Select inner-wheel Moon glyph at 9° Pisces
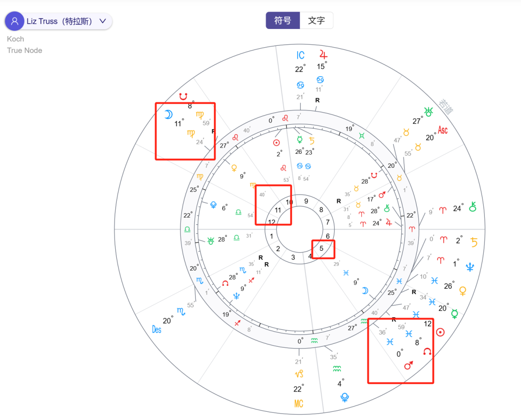The image size is (521, 420). pyautogui.click(x=365, y=291)
